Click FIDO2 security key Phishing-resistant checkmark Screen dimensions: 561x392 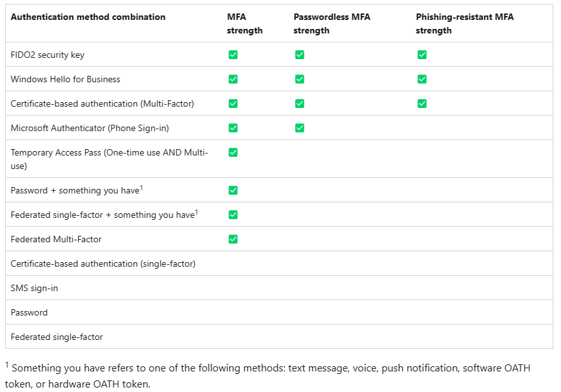(422, 55)
